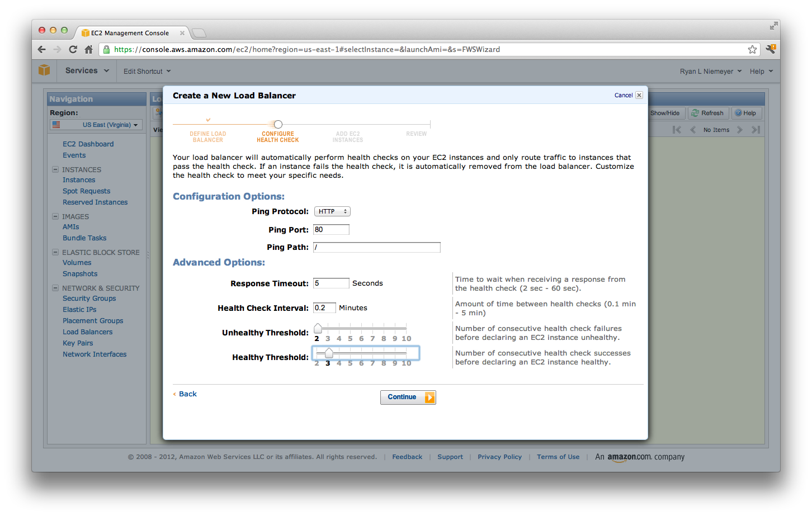
Task: Bookmark page with the star icon
Action: (x=752, y=49)
